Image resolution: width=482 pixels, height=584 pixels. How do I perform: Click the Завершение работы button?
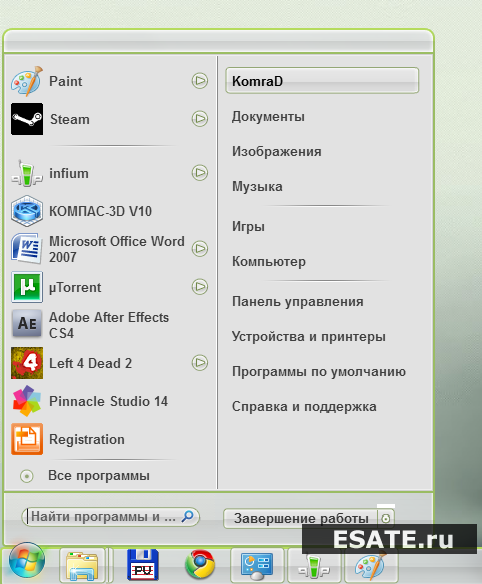tap(301, 518)
